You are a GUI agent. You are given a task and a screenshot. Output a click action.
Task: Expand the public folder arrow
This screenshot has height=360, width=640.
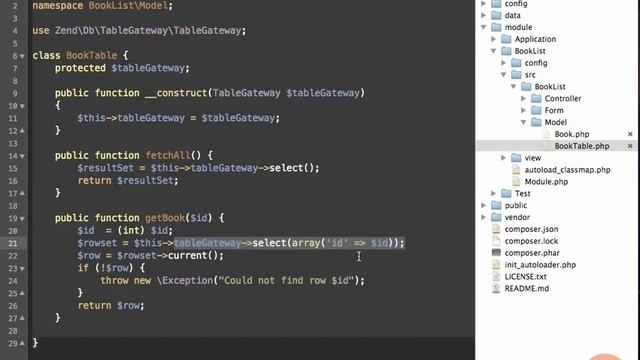pyautogui.click(x=484, y=205)
